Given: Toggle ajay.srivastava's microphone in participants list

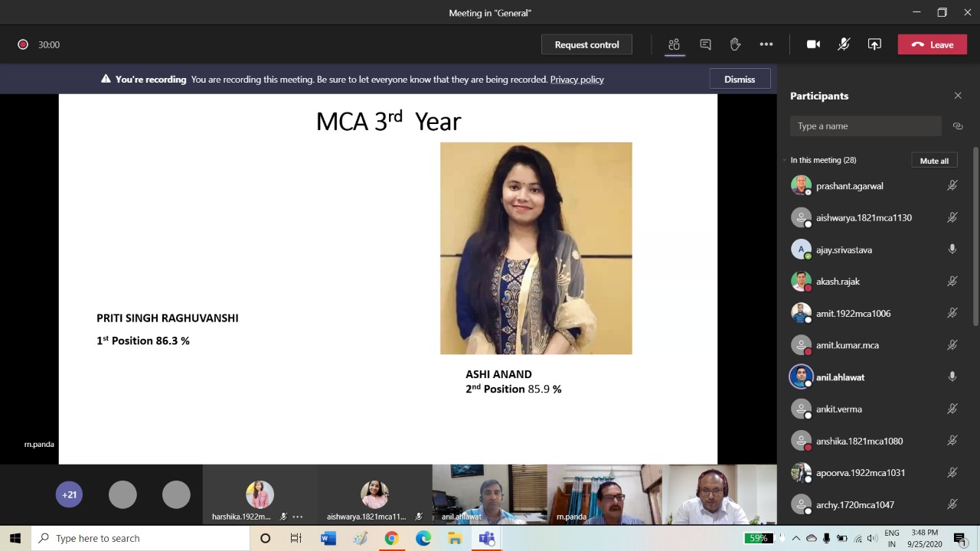Looking at the screenshot, I should (x=952, y=249).
